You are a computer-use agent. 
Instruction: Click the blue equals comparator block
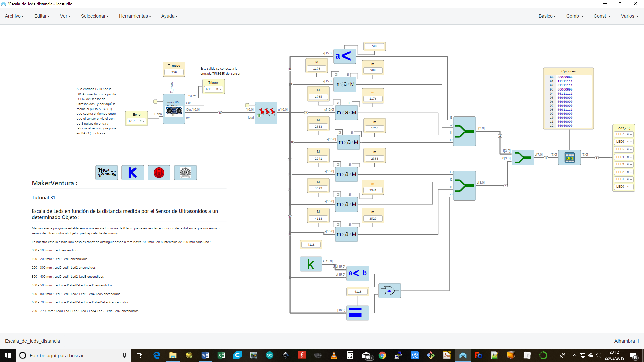[358, 313]
